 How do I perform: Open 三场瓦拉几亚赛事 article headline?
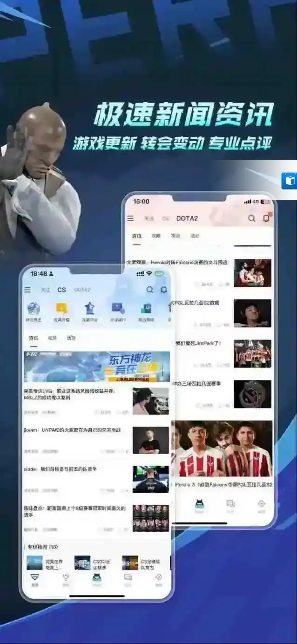(x=196, y=384)
